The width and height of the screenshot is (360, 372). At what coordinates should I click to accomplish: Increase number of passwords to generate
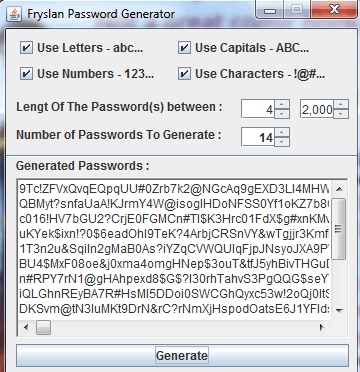tap(282, 132)
